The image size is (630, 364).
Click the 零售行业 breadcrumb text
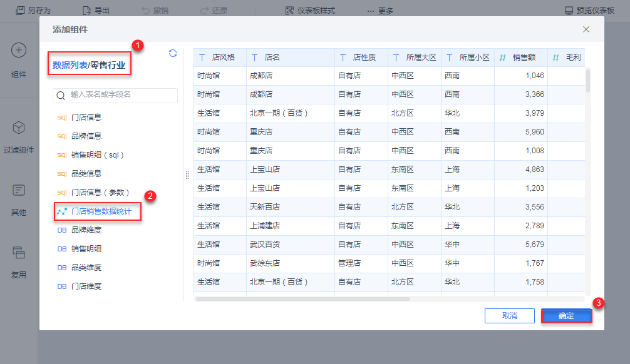(108, 65)
